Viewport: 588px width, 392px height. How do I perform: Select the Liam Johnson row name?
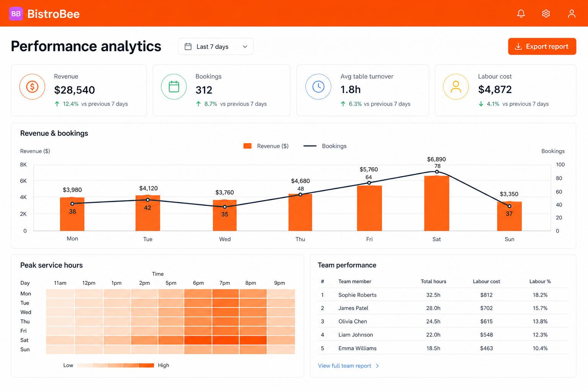tap(356, 335)
